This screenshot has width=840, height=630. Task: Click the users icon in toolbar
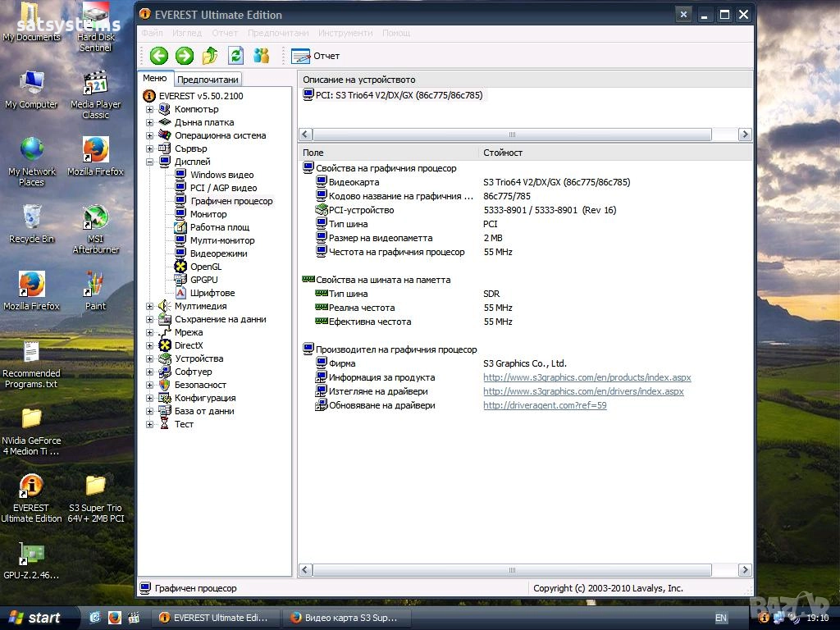[262, 56]
